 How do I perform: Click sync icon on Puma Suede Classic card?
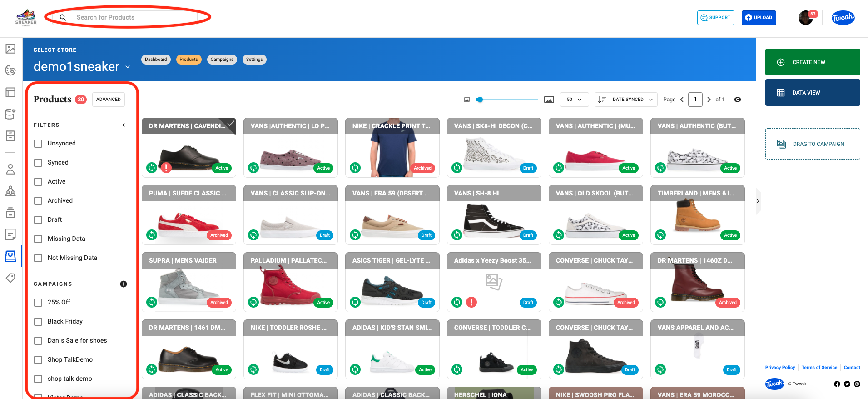(x=152, y=235)
